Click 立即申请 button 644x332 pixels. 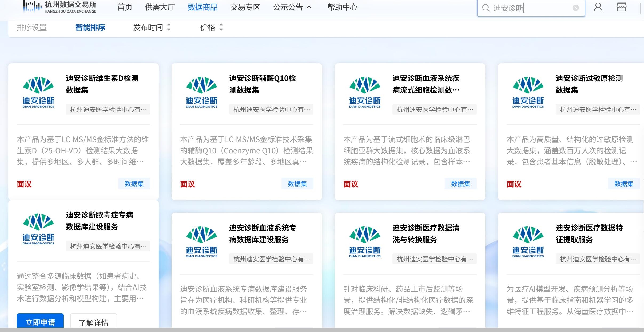(40, 321)
